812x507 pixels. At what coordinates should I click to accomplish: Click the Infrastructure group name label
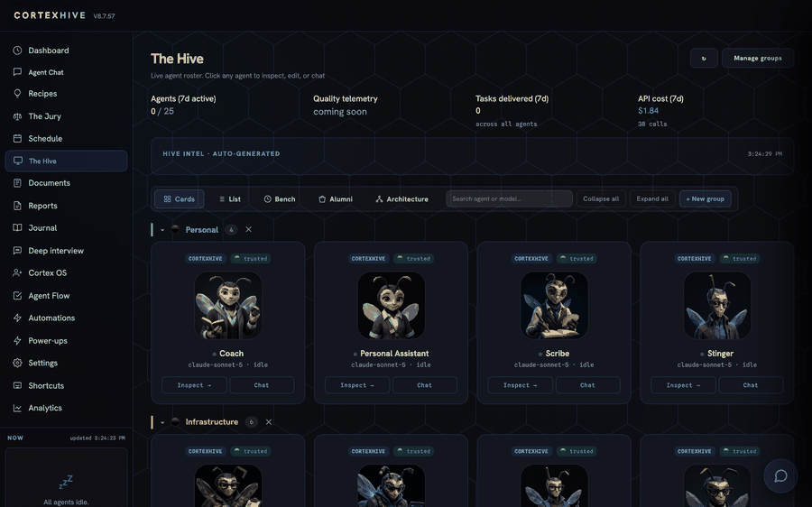[x=212, y=422]
